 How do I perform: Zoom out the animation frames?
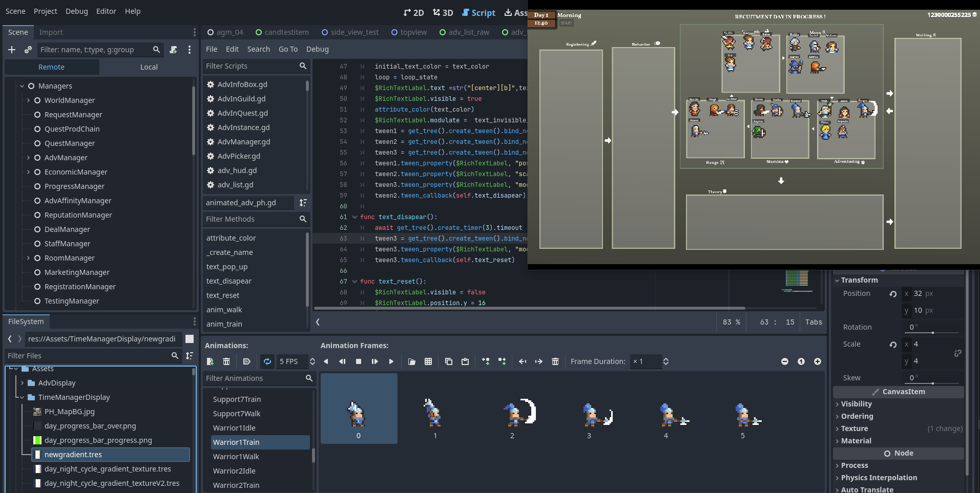coord(785,361)
